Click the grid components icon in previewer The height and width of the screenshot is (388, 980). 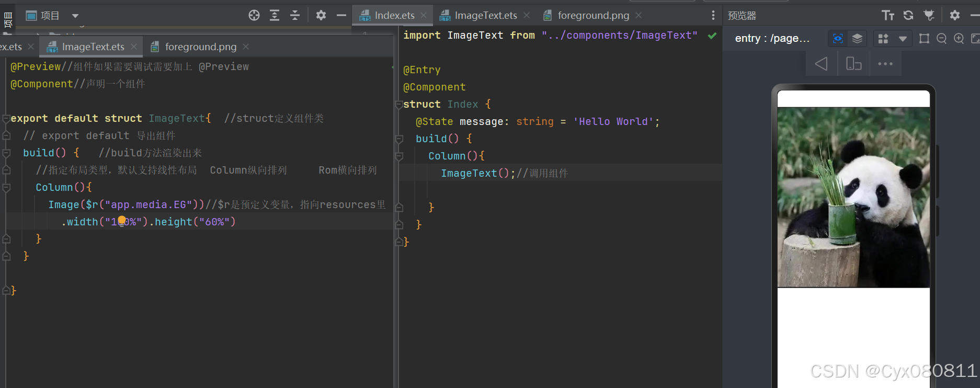(x=883, y=39)
